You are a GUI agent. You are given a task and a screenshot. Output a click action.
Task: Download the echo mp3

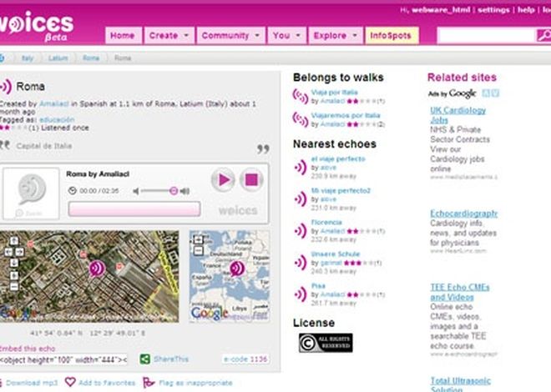tap(31, 383)
